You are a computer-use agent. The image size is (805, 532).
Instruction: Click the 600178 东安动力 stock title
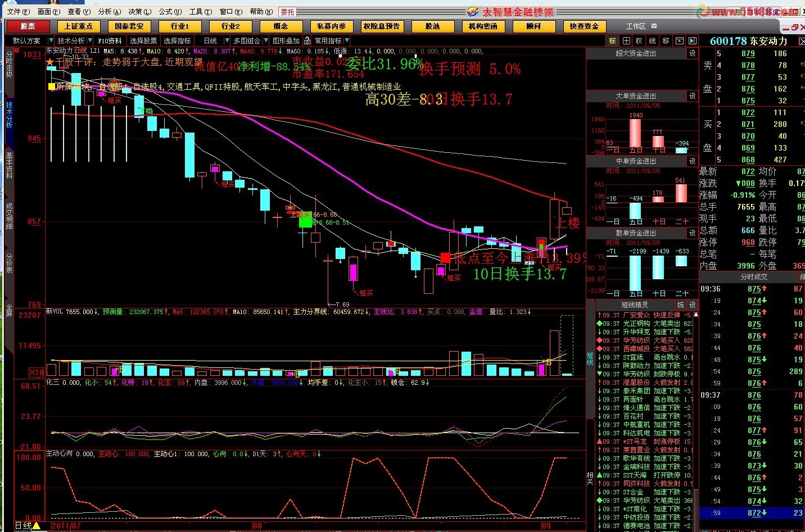click(x=748, y=41)
